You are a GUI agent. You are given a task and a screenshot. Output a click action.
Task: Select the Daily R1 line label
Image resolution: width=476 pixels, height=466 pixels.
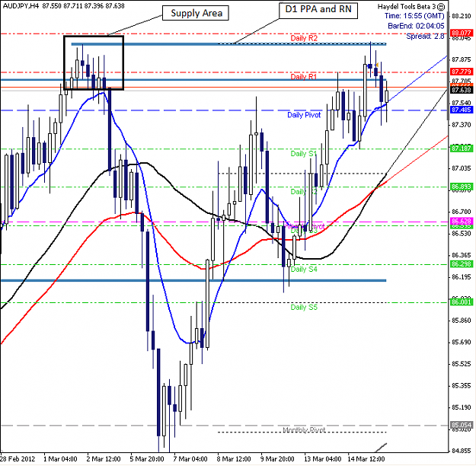pos(304,77)
